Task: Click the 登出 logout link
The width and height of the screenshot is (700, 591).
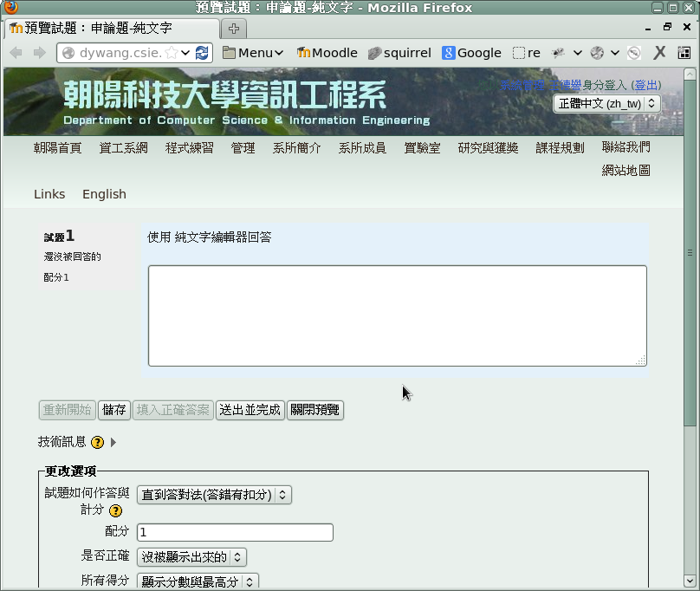Action: point(646,85)
